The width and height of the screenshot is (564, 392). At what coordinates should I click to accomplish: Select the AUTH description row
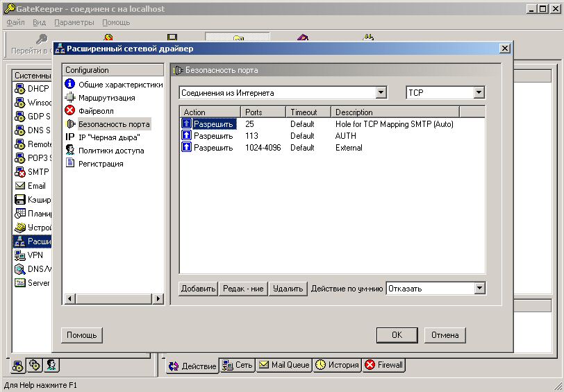346,136
